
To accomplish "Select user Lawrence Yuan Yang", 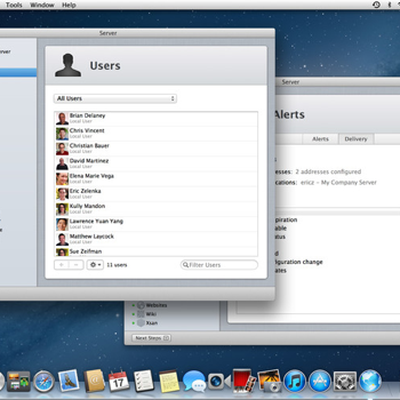I will click(156, 224).
